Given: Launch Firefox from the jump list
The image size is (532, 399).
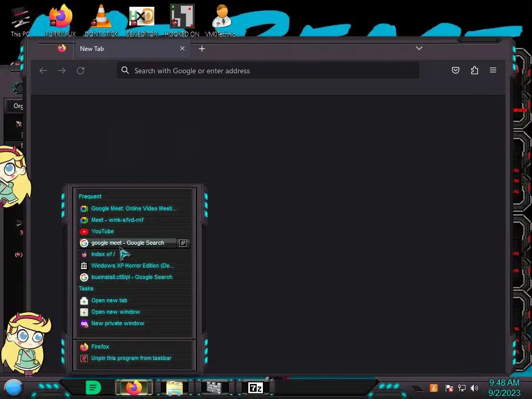Looking at the screenshot, I should point(135,347).
